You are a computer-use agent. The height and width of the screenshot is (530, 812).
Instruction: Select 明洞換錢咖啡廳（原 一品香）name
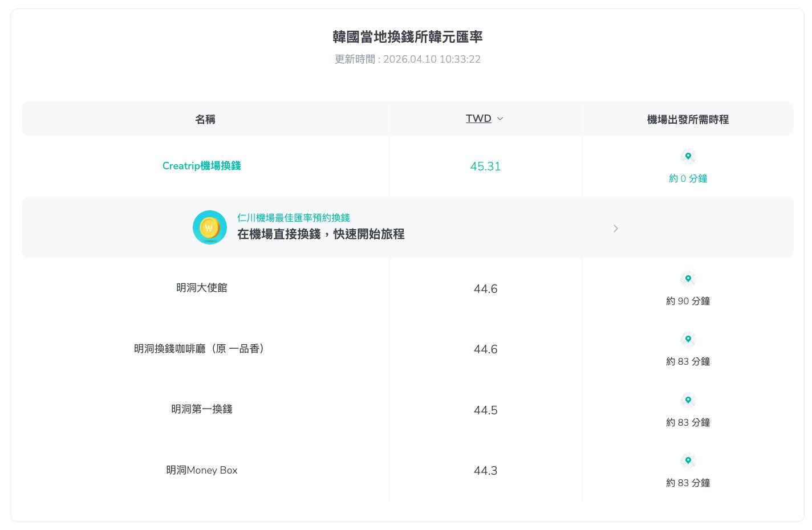pyautogui.click(x=200, y=349)
